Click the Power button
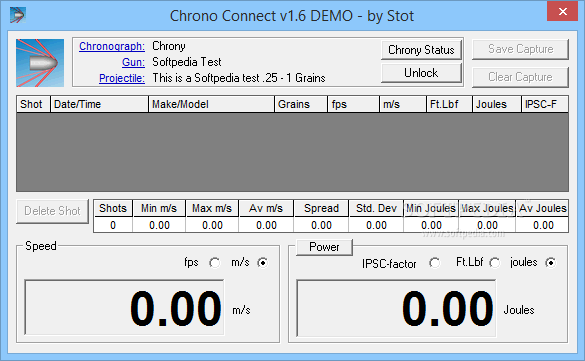Screen dimensions: 585x361 (324, 247)
